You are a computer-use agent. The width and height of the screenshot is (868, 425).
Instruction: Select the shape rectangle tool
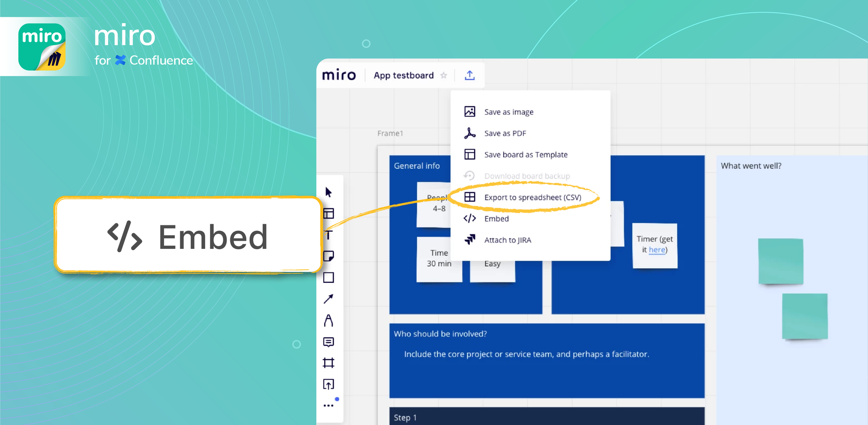tap(329, 278)
